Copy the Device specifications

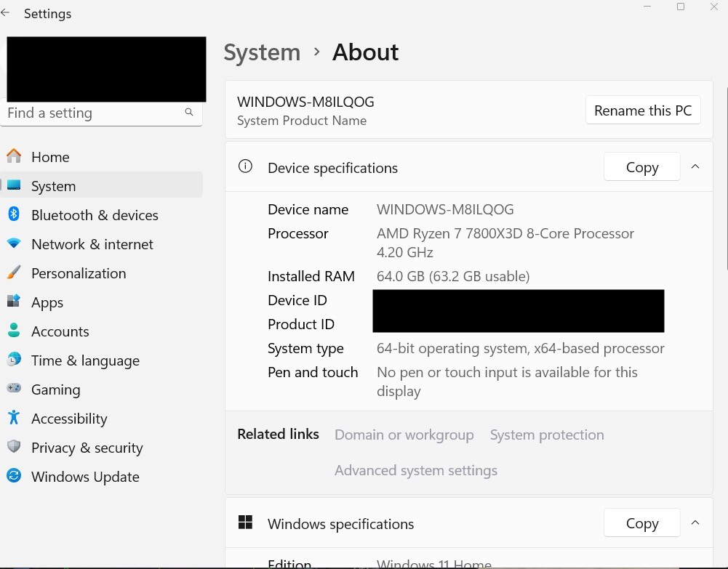[x=642, y=167]
